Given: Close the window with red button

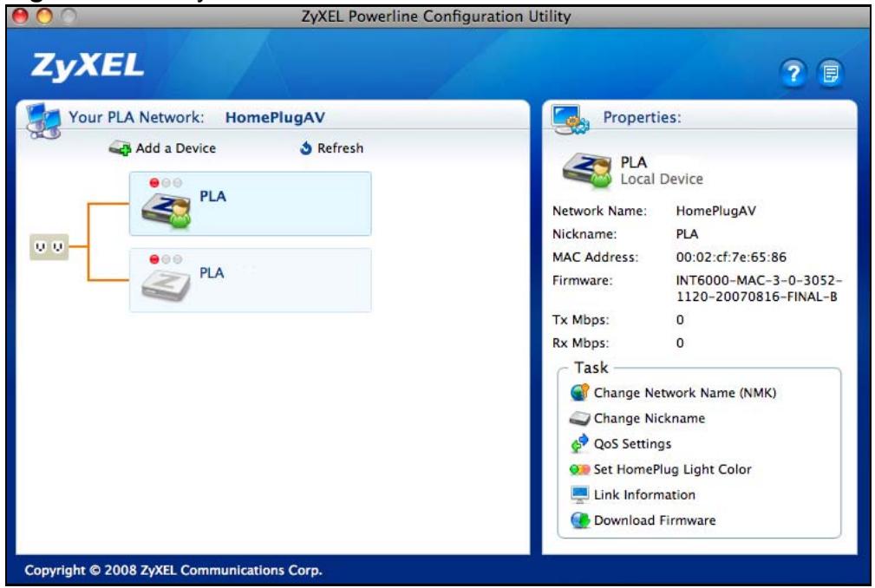Looking at the screenshot, I should tap(20, 16).
